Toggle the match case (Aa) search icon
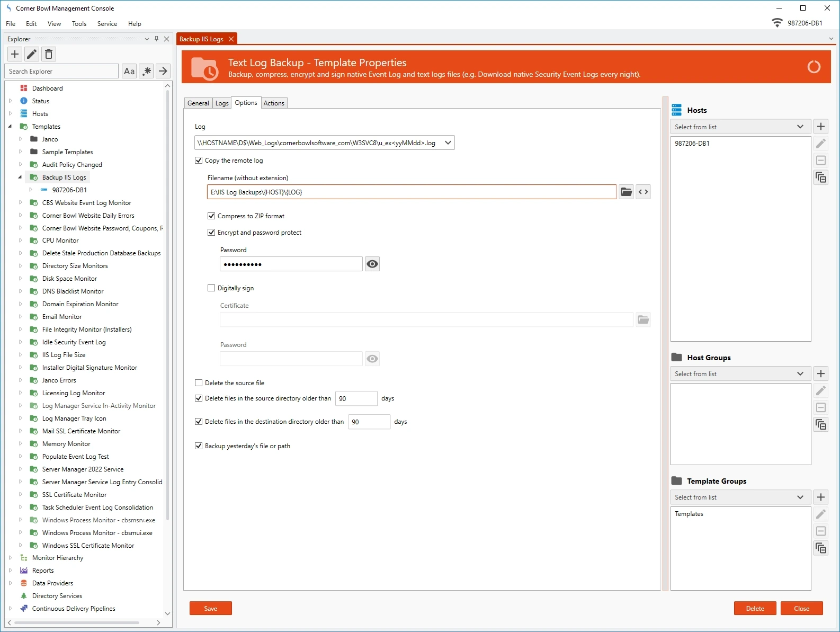This screenshot has width=840, height=632. click(129, 71)
